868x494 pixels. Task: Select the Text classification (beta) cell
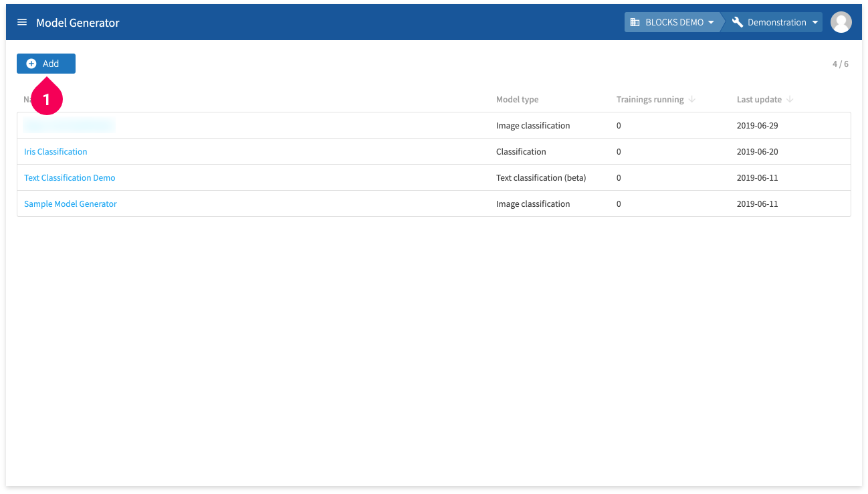[x=541, y=177]
